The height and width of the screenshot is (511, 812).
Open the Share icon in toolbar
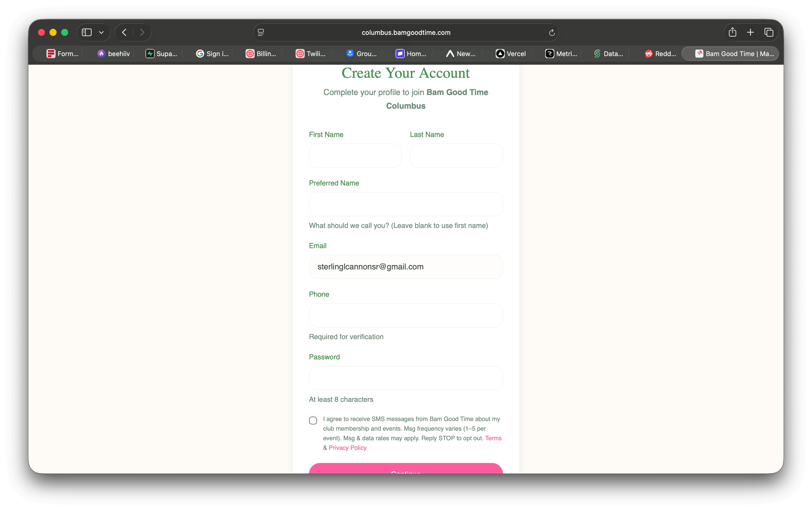tap(732, 32)
